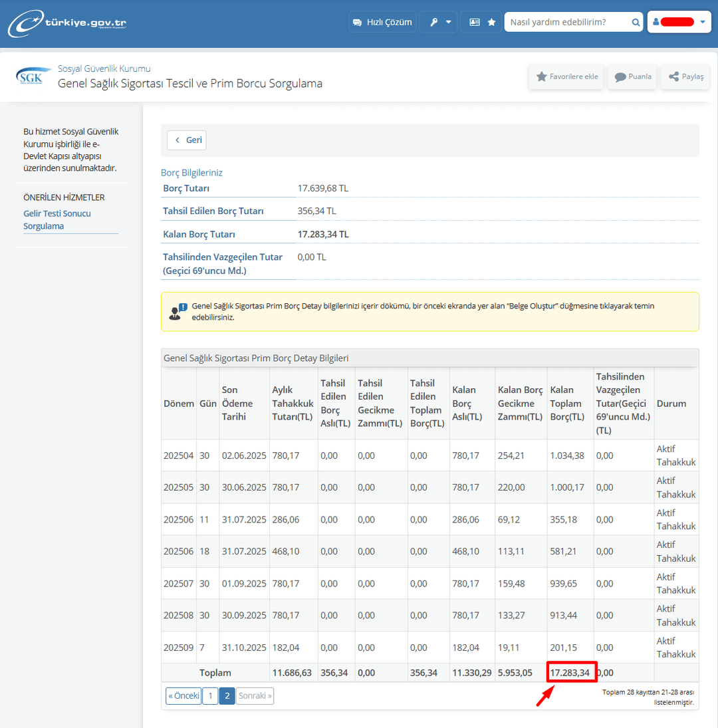Go to previous page with « Önceki
718x728 pixels.
(x=183, y=696)
